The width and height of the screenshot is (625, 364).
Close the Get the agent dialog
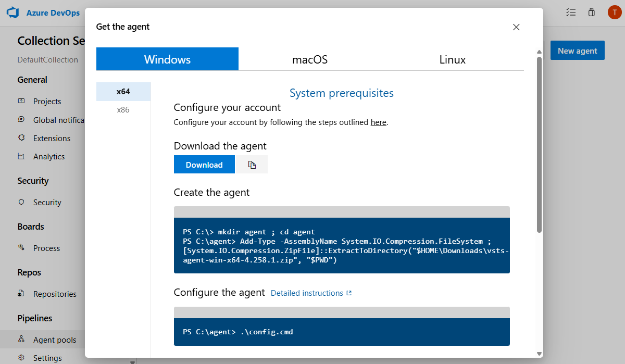click(x=516, y=27)
